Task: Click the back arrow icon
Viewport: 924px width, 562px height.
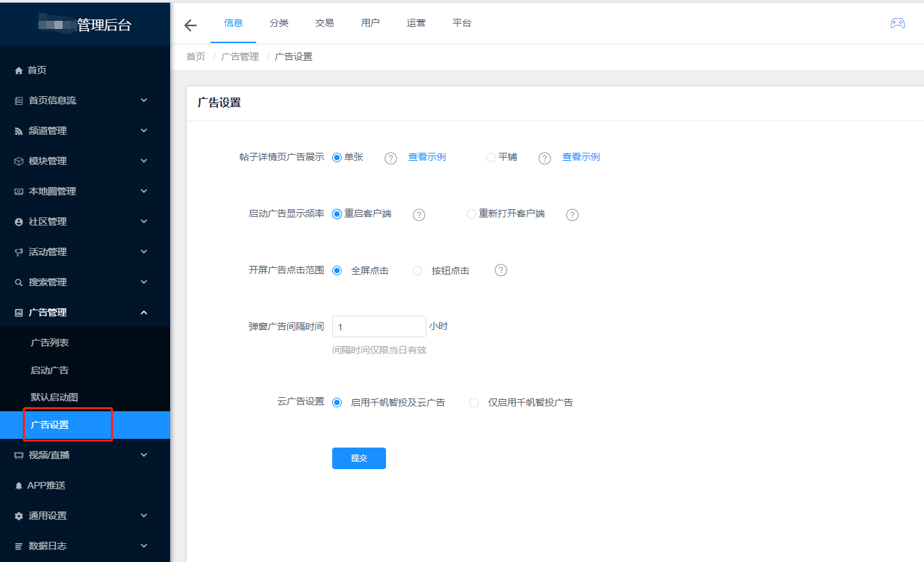Action: pos(190,26)
